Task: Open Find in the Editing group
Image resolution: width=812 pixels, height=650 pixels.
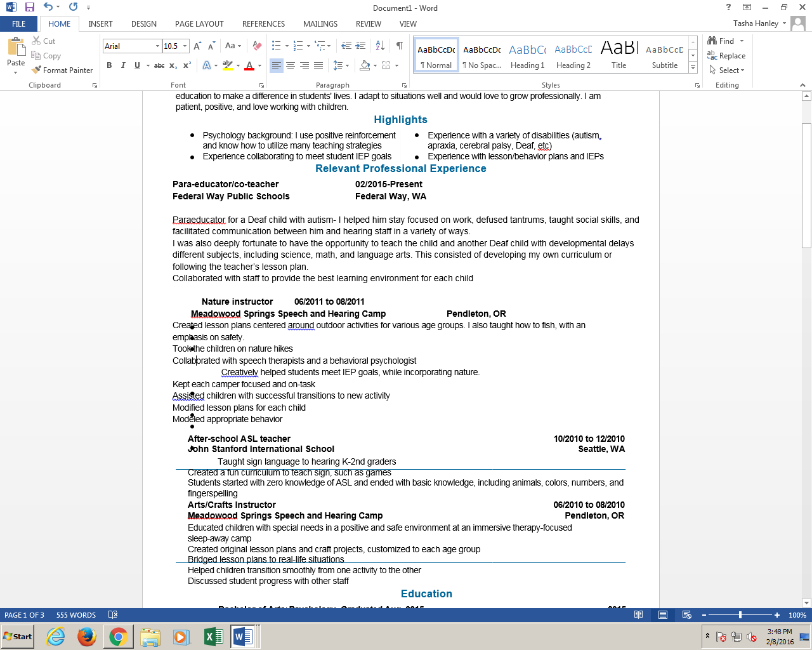Action: coord(721,41)
